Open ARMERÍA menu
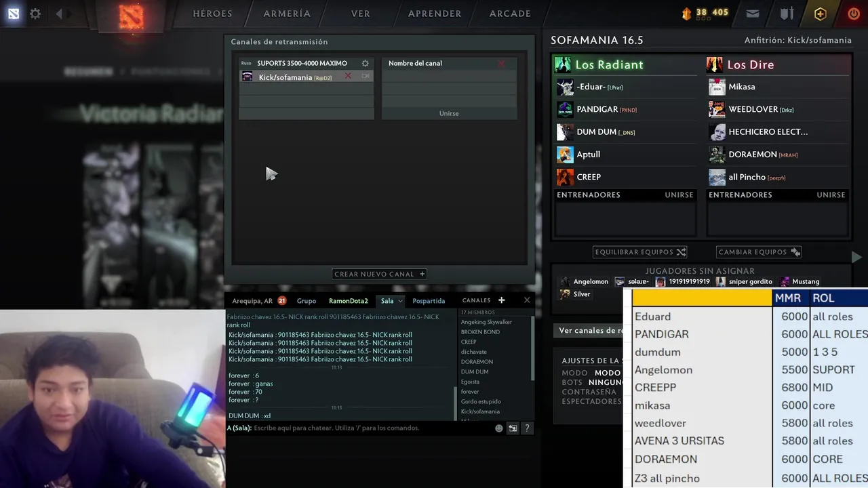The image size is (868, 488). (x=288, y=14)
